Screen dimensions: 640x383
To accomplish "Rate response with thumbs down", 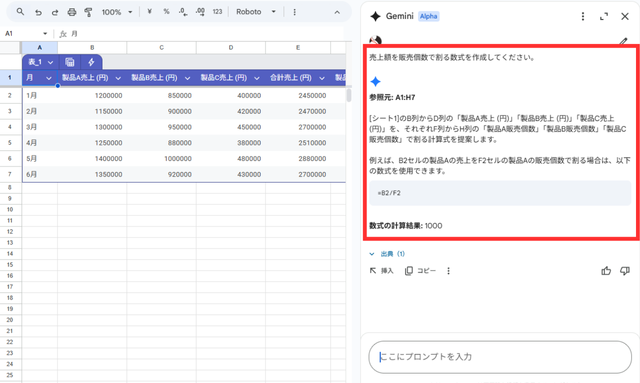I will point(625,271).
